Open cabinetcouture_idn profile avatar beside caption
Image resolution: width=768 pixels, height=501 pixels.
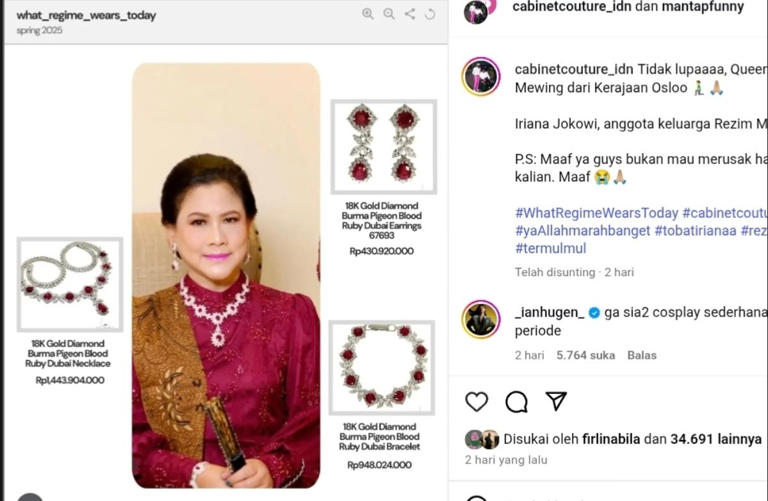click(x=480, y=76)
